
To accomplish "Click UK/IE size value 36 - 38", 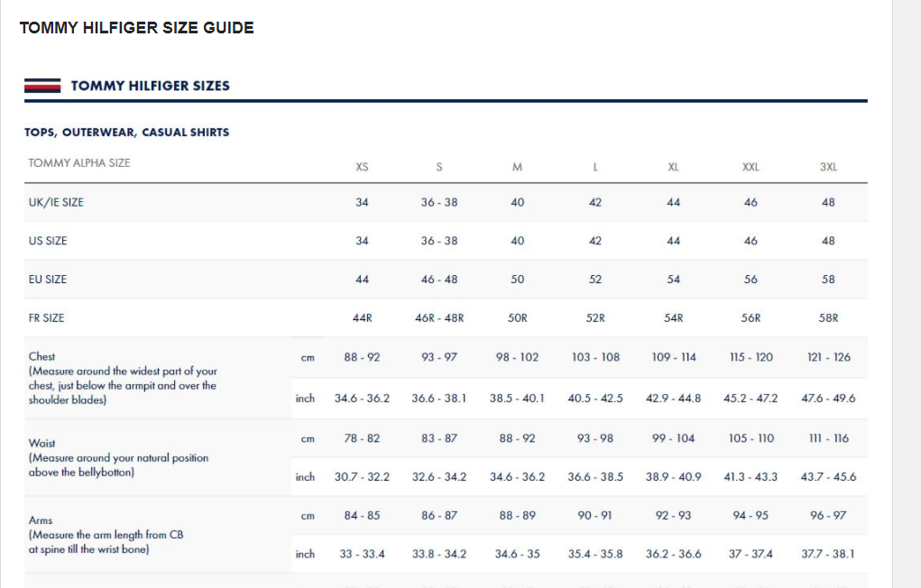I will click(439, 202).
